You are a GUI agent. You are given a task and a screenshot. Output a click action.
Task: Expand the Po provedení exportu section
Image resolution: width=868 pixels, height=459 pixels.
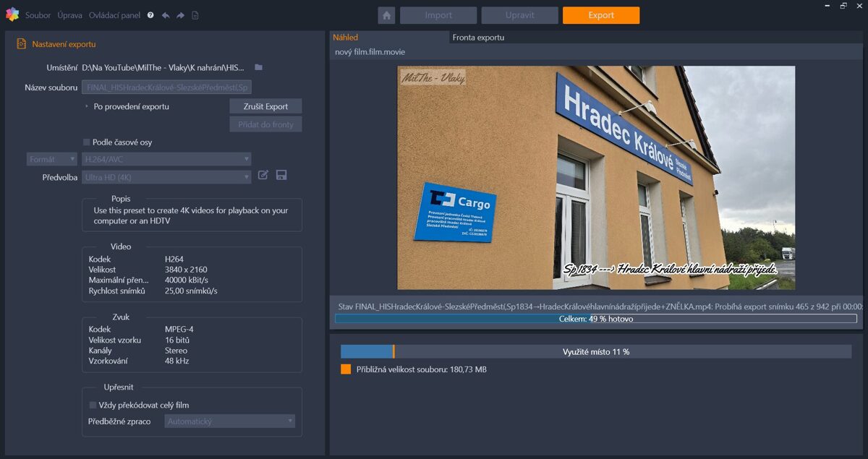(85, 106)
